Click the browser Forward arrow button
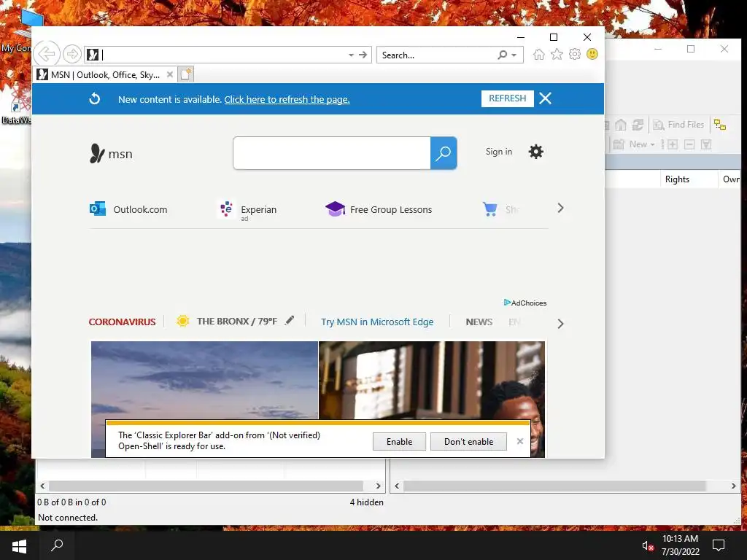747x560 pixels. click(72, 54)
